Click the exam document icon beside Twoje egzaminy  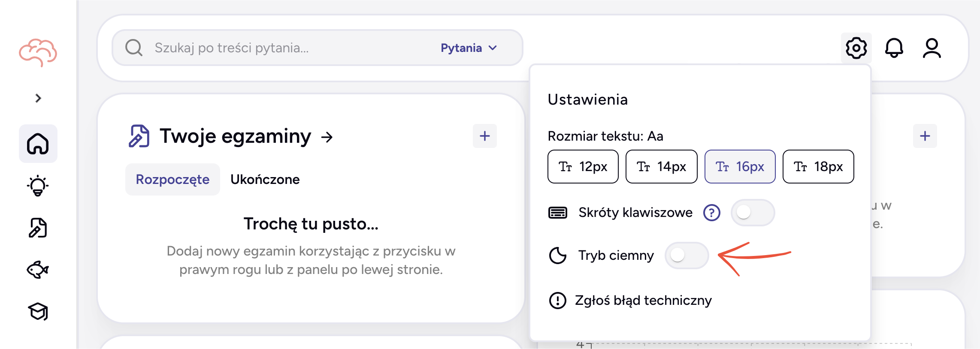tap(139, 136)
